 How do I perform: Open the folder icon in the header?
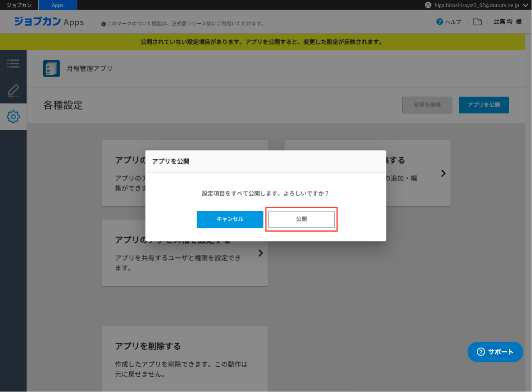pyautogui.click(x=478, y=22)
